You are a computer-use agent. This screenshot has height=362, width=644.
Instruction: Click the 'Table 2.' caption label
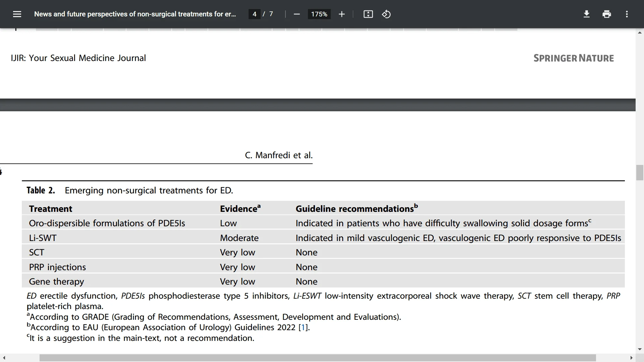41,190
